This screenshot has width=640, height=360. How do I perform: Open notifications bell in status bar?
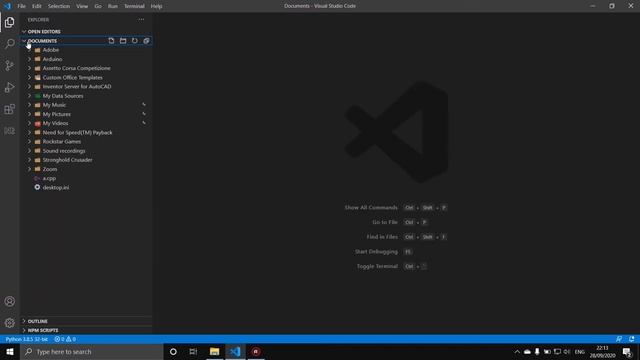pyautogui.click(x=631, y=339)
